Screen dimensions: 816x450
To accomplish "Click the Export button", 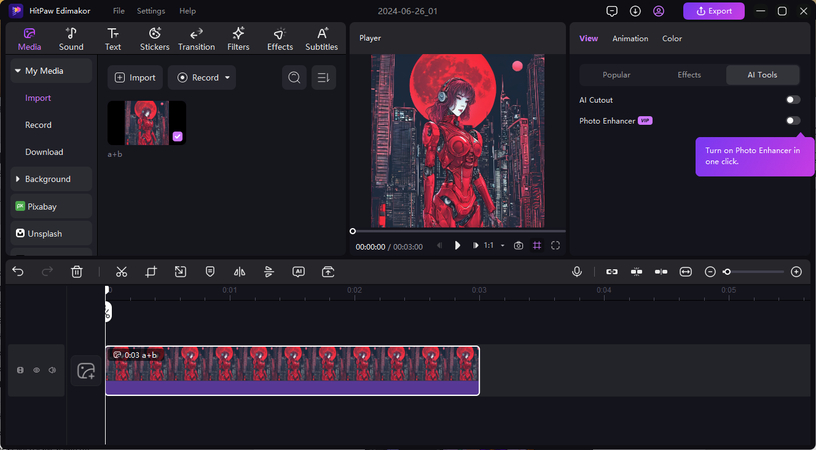I will tap(713, 11).
